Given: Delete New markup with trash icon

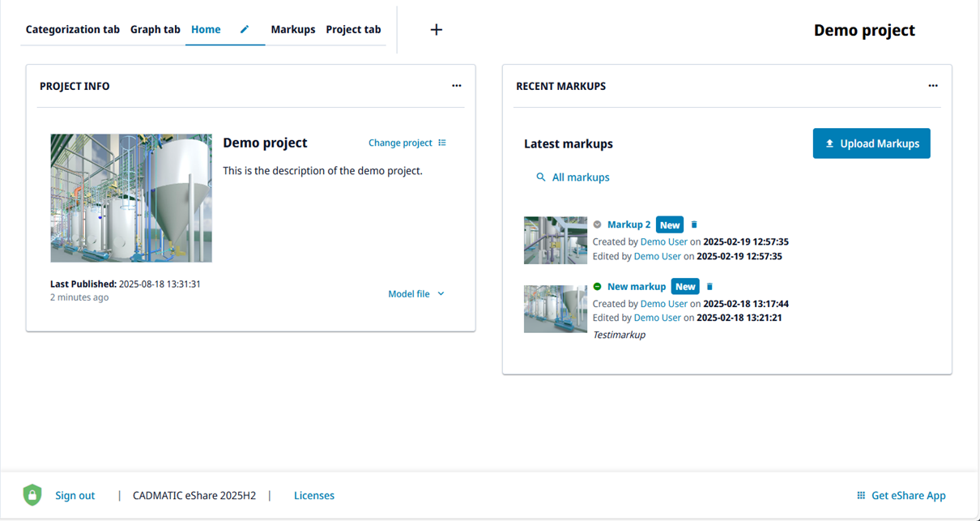Looking at the screenshot, I should (x=709, y=287).
